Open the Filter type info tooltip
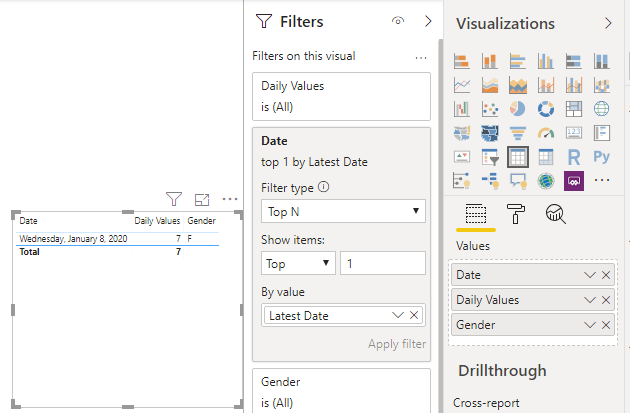630x413 pixels. click(x=323, y=187)
